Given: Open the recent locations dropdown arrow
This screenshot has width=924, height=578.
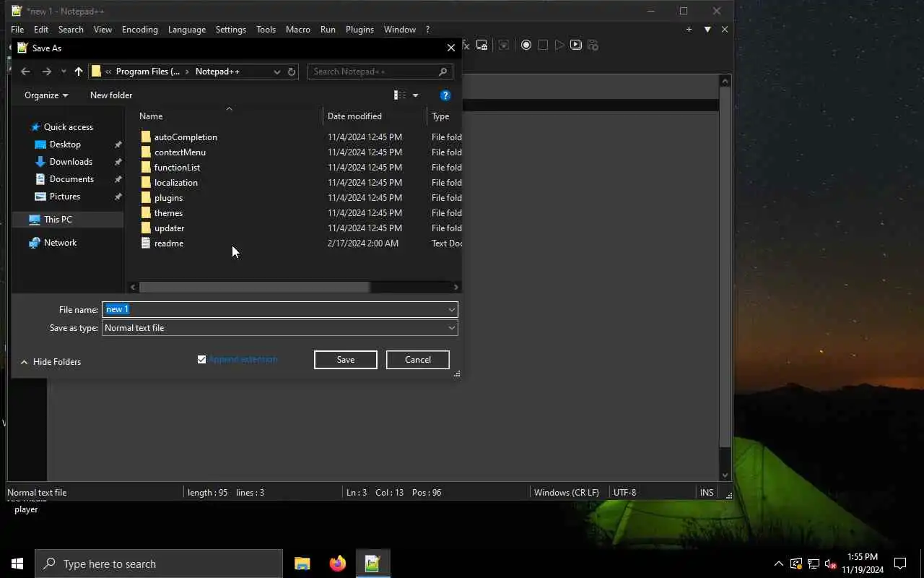Looking at the screenshot, I should click(x=64, y=72).
